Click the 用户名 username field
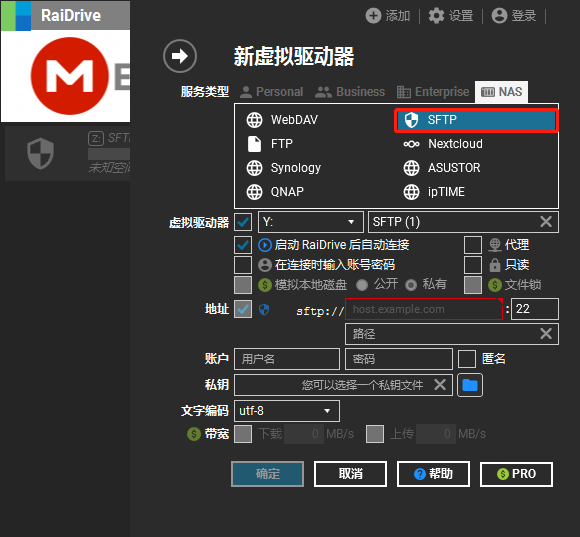580x537 pixels. click(x=287, y=359)
